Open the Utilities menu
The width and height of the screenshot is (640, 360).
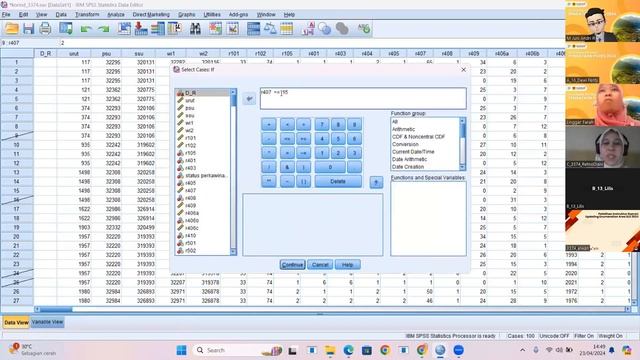[x=212, y=14]
